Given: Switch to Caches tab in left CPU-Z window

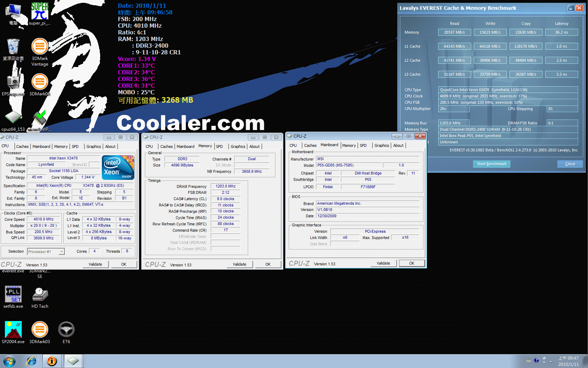Looking at the screenshot, I should 22,146.
